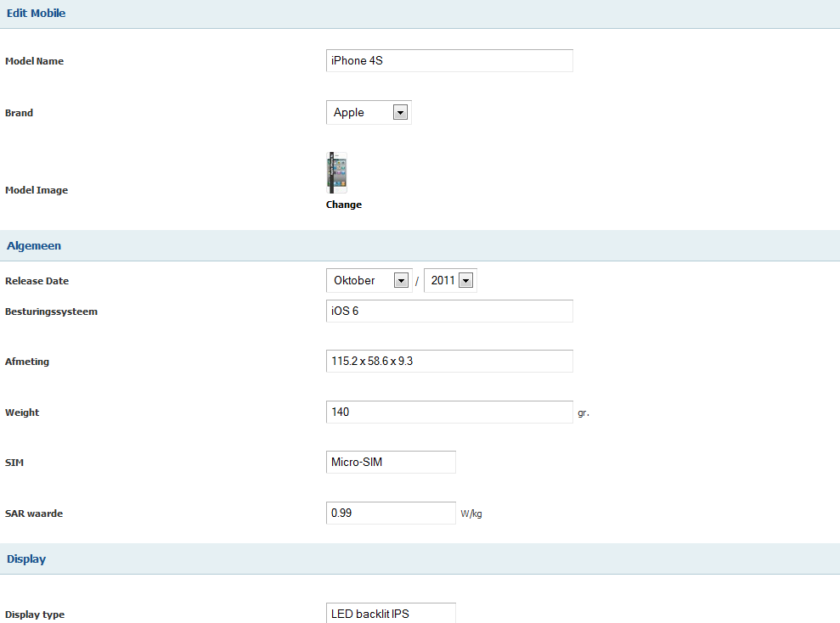This screenshot has width=840, height=623.
Task: Click the Model Image label
Action: [x=37, y=190]
